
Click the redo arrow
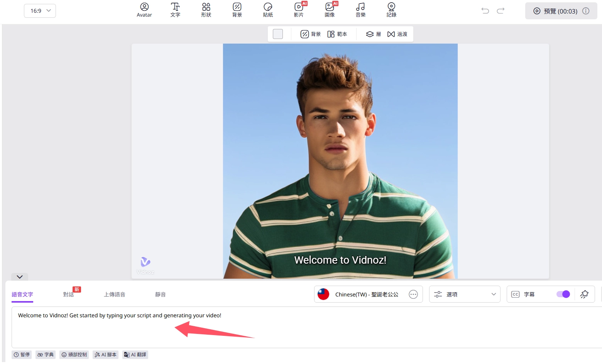[501, 11]
